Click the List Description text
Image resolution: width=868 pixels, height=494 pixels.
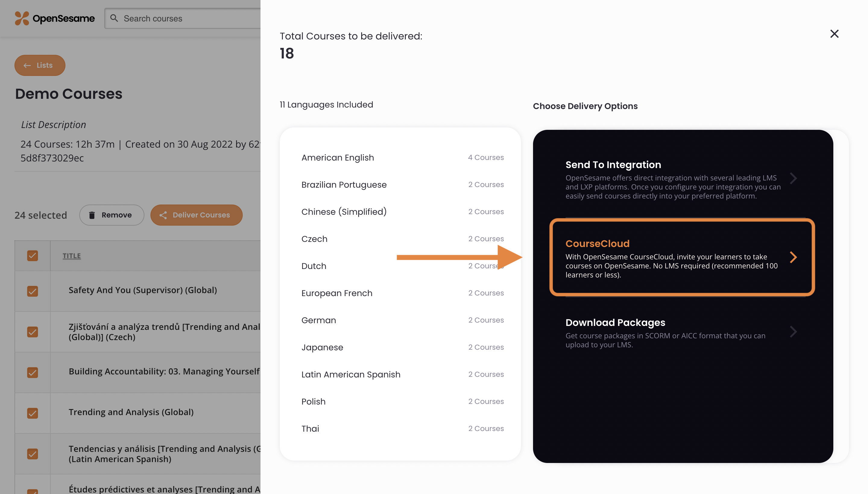point(53,125)
